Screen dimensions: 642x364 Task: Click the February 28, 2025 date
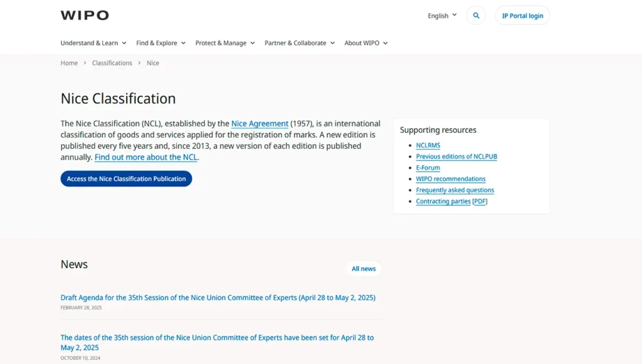81,308
